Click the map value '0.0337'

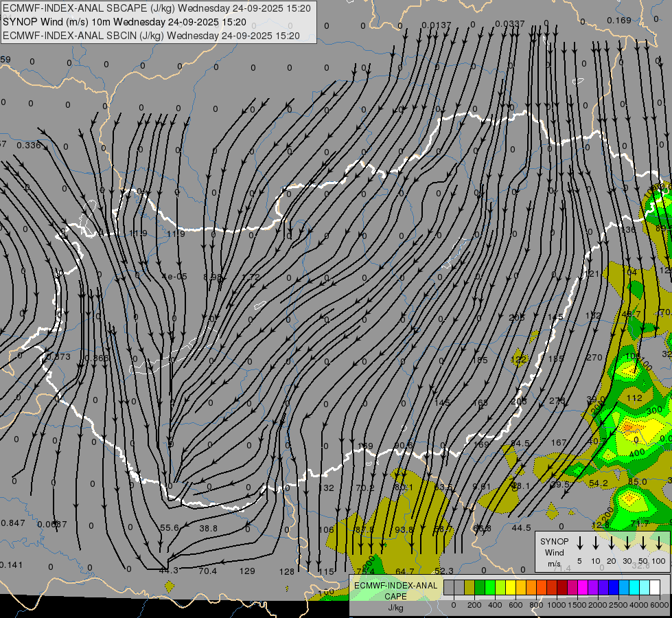[509, 23]
